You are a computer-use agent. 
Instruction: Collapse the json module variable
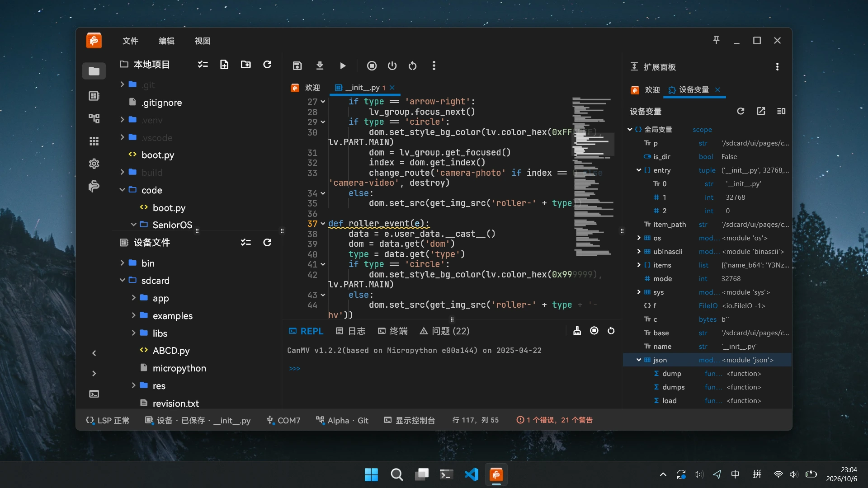tap(639, 360)
